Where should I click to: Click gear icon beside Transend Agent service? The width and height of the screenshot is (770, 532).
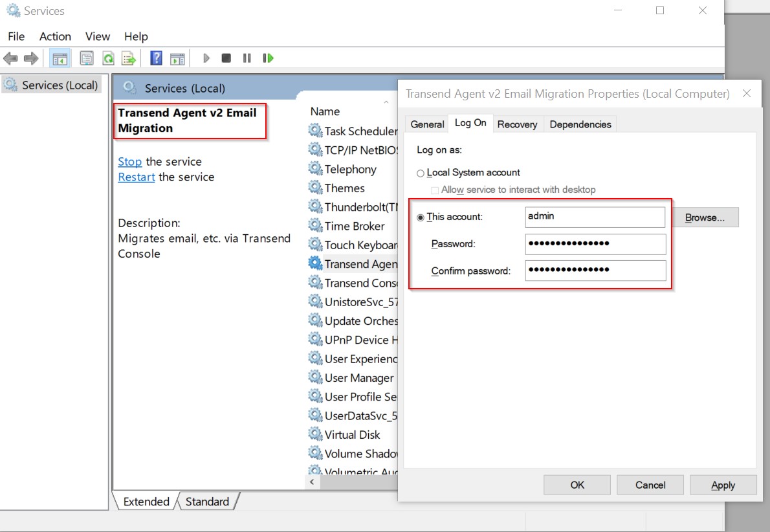(x=314, y=263)
